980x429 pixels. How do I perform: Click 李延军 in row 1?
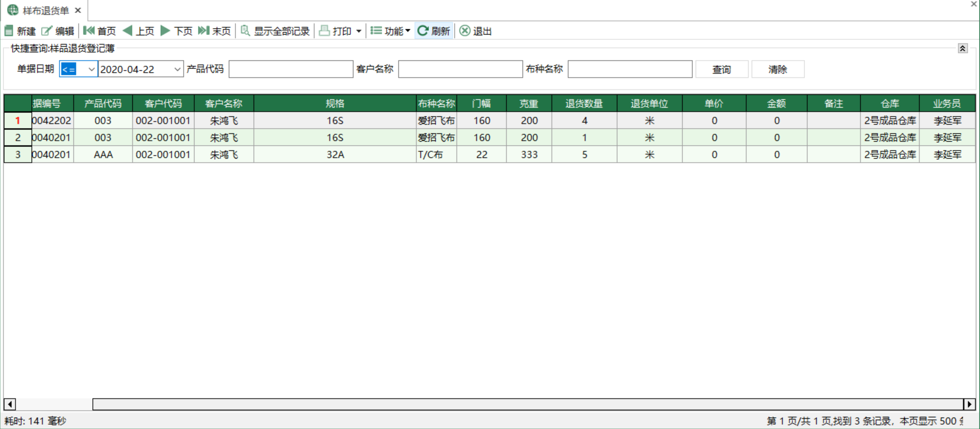(x=947, y=120)
